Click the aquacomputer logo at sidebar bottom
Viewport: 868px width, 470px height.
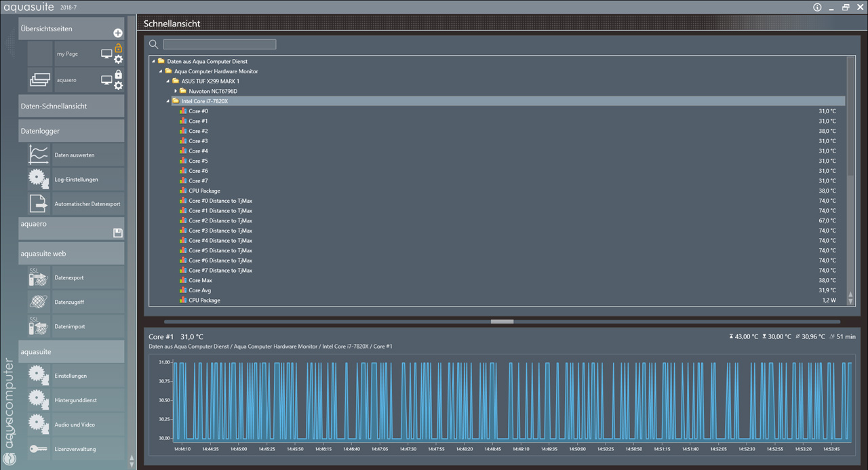(x=9, y=410)
